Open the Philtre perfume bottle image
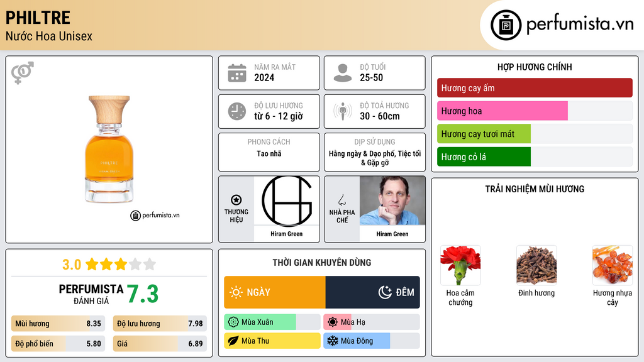The width and height of the screenshot is (644, 362). [x=109, y=149]
